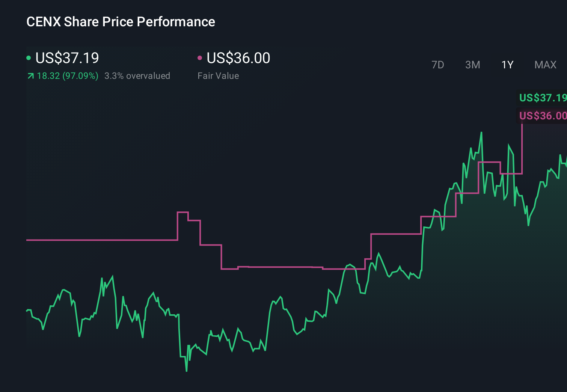
Task: Select the pink US$36.00 price tag label
Action: pos(542,116)
